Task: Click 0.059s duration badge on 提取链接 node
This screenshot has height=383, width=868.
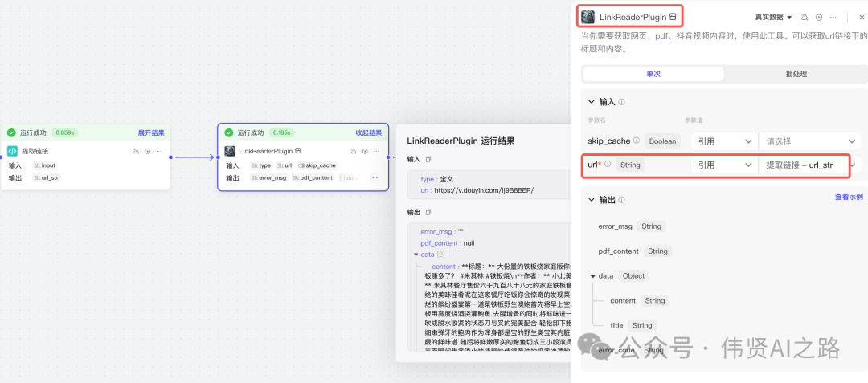Action: tap(65, 132)
